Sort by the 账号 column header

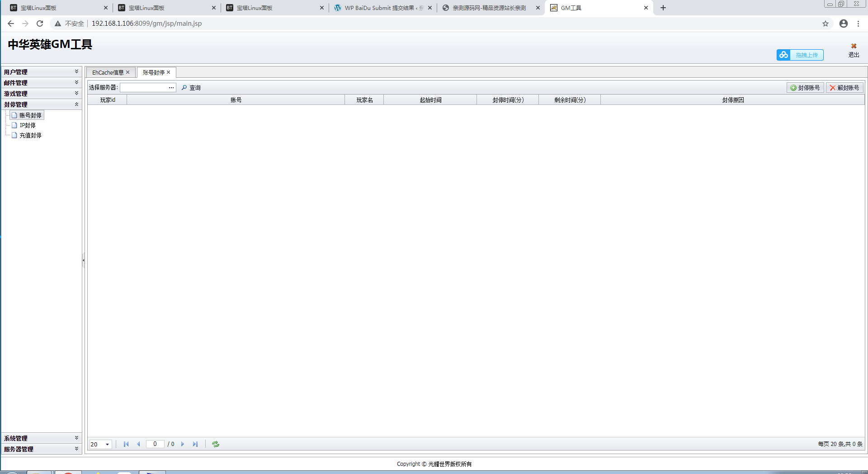pyautogui.click(x=236, y=100)
